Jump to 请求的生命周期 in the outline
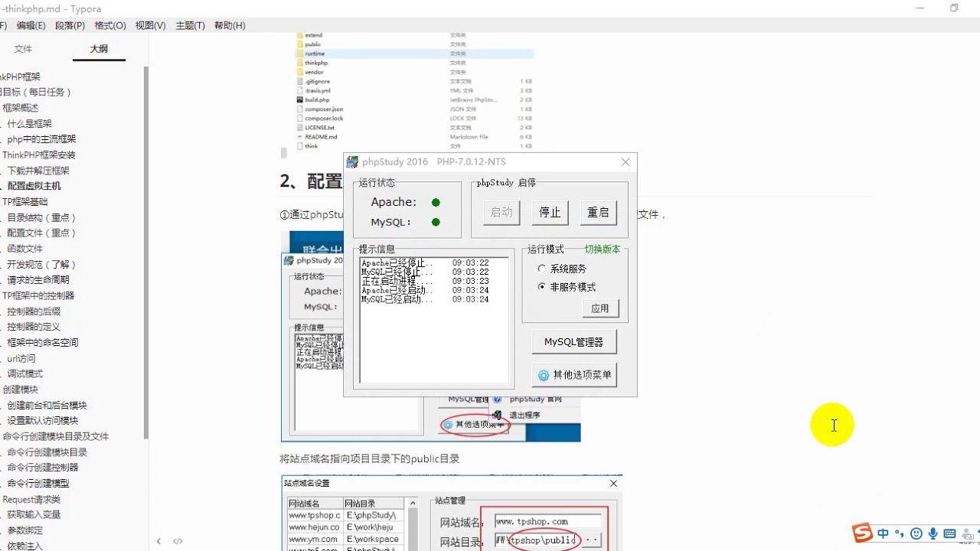The height and width of the screenshot is (551, 980). pos(38,280)
